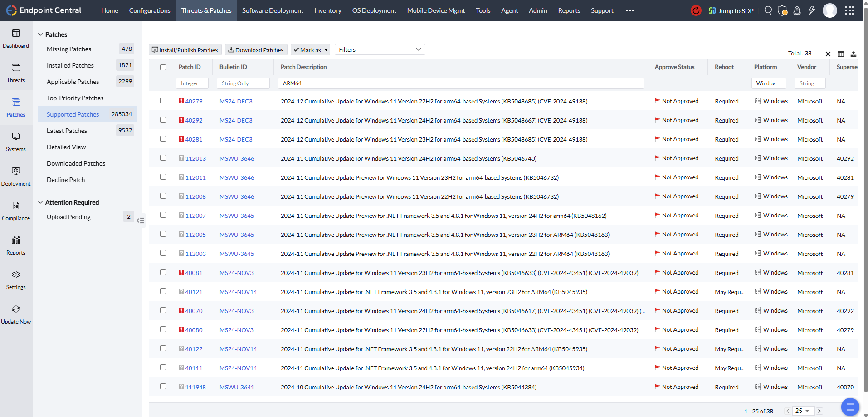
Task: Click the Download Patches button
Action: click(x=256, y=50)
